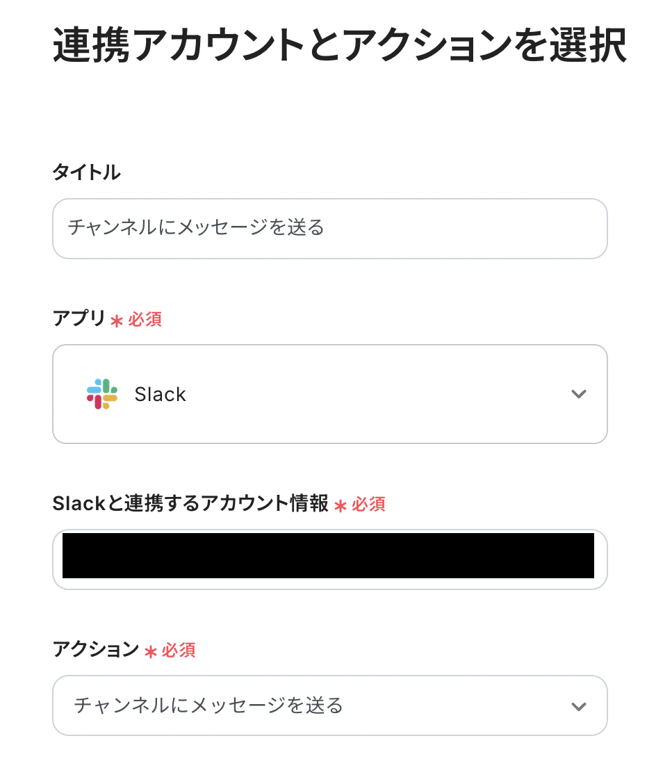The height and width of the screenshot is (784, 672).
Task: Click the red asterisk beside アクション
Action: [150, 651]
